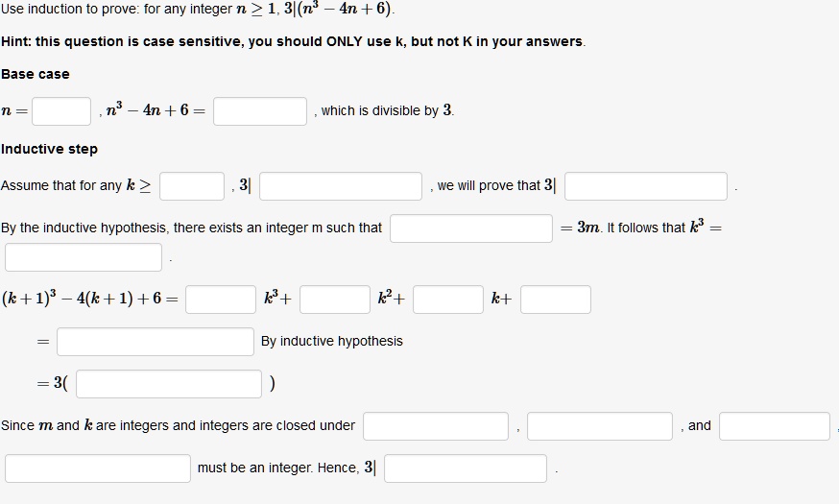Click the 'k ≥' lower bound field
Viewport: 839px width, 504px height.
[x=192, y=186]
